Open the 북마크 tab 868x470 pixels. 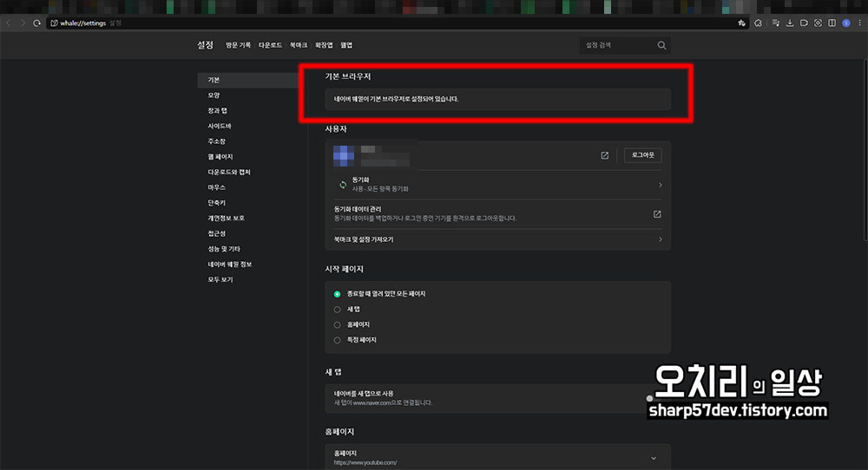299,45
